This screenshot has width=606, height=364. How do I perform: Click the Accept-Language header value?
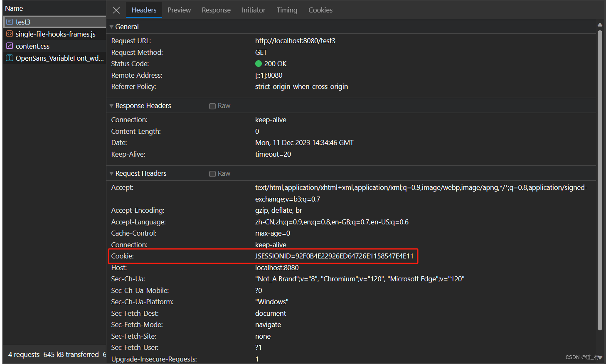(332, 222)
